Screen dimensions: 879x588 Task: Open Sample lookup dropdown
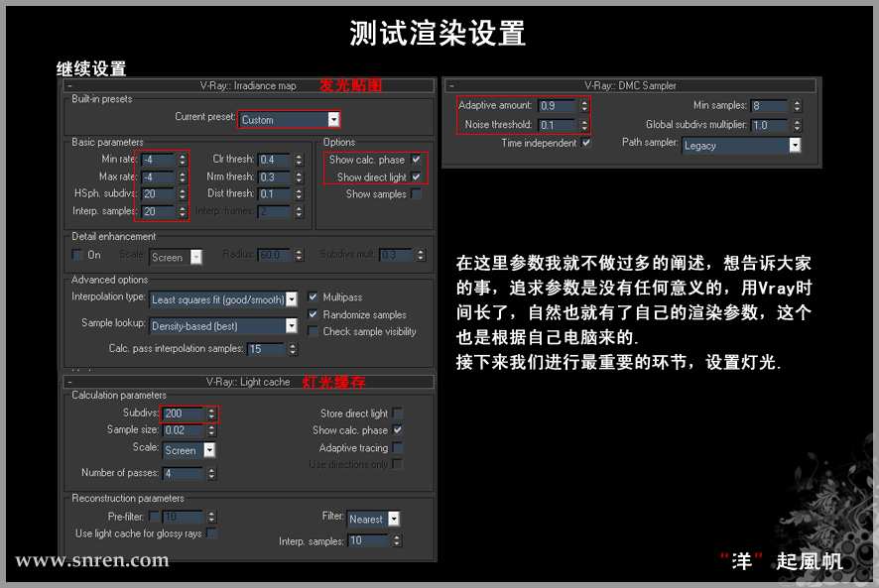(223, 325)
